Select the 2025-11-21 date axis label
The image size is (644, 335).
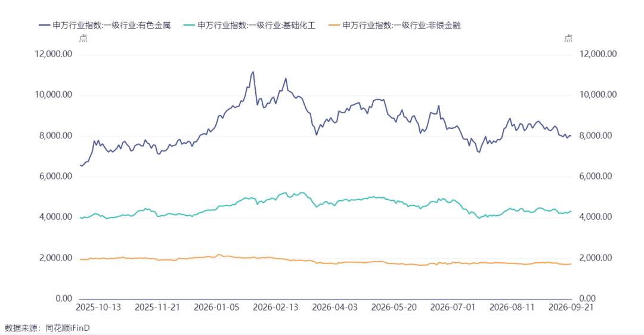(157, 308)
